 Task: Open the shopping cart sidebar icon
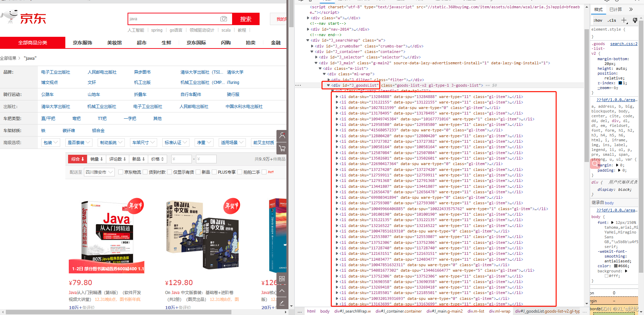tap(282, 149)
